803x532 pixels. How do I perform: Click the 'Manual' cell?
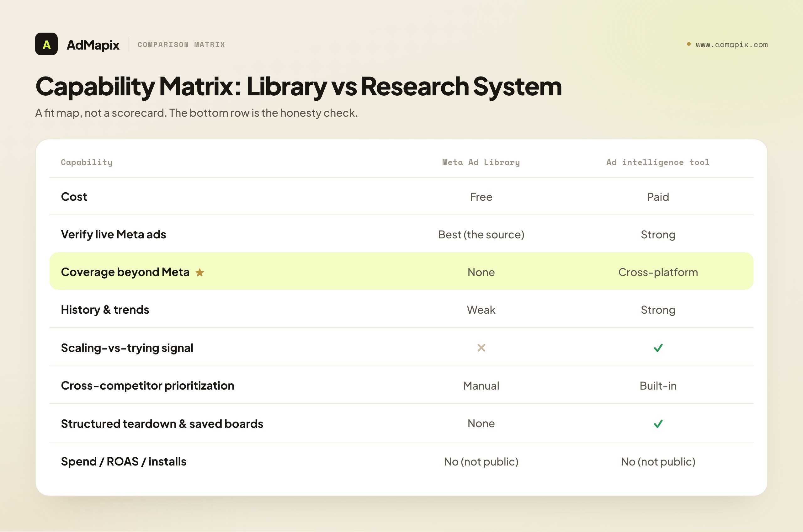481,386
